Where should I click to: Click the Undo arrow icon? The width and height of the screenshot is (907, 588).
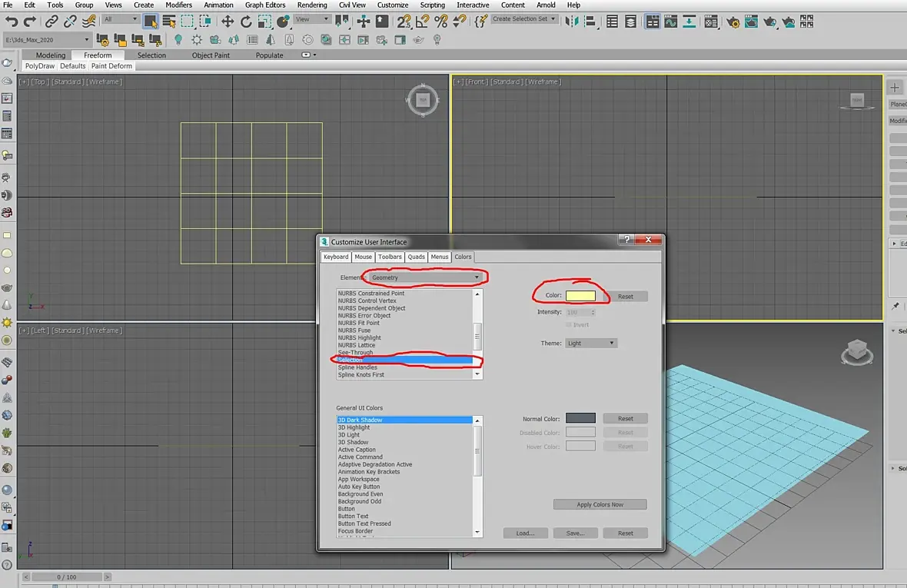pos(12,22)
